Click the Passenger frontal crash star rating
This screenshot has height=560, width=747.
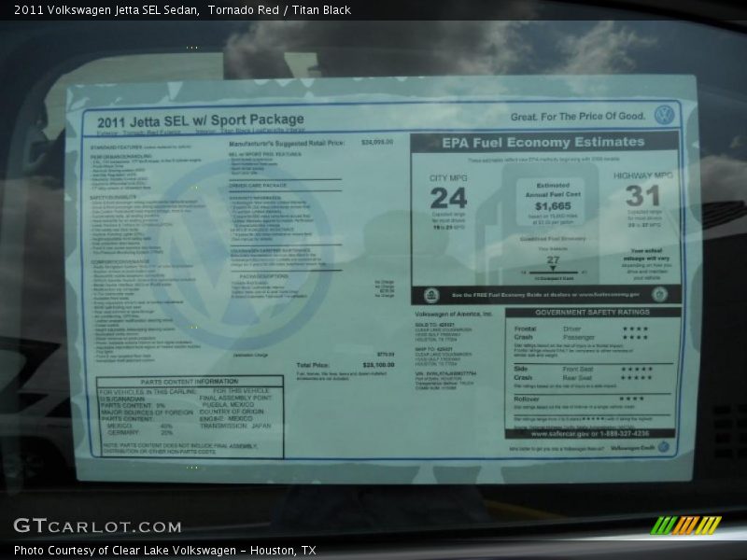coord(635,337)
